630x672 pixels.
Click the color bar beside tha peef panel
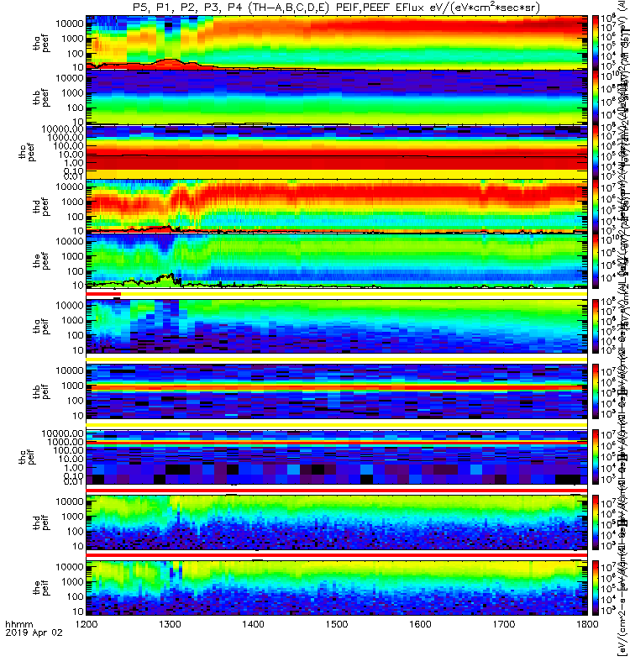pos(596,43)
